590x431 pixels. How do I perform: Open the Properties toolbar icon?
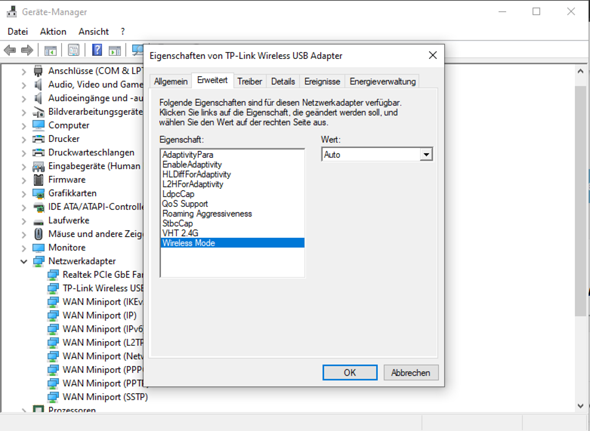click(x=74, y=50)
